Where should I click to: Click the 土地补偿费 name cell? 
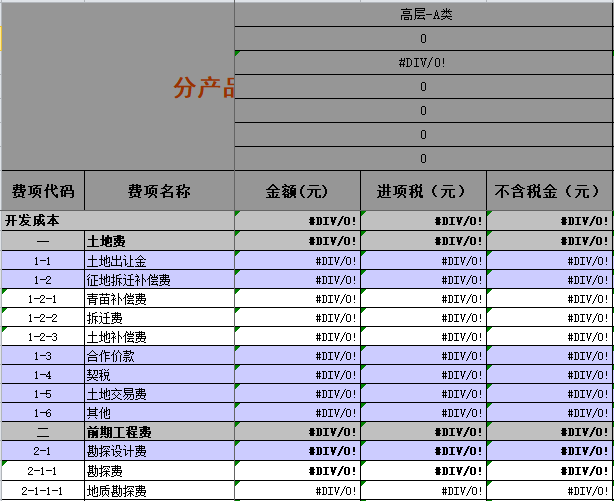[x=159, y=337]
